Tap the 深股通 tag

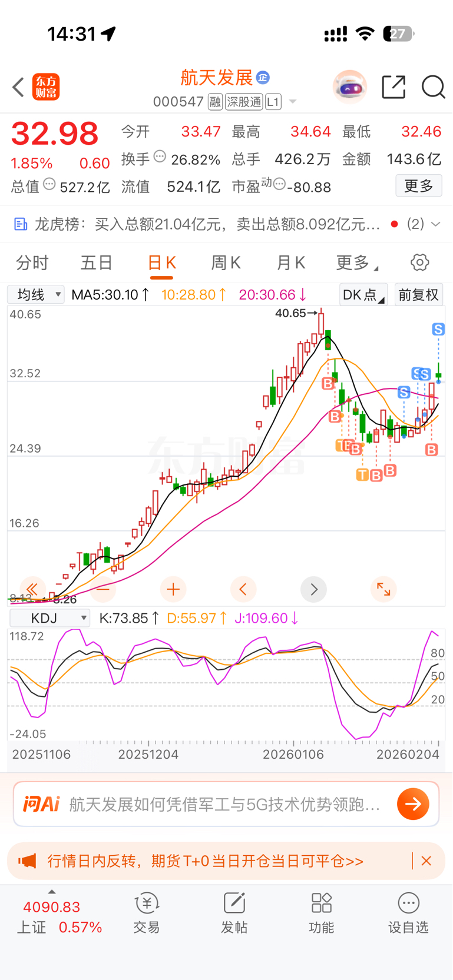click(244, 102)
